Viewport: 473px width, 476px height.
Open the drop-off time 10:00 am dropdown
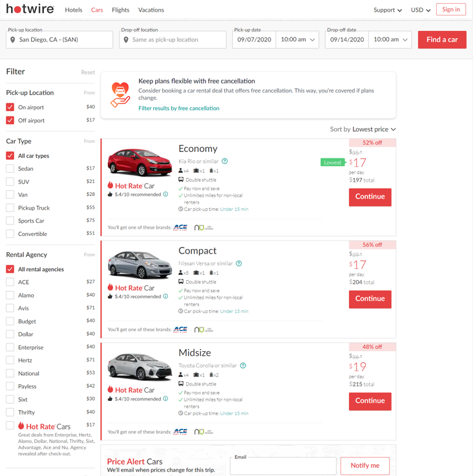point(390,39)
